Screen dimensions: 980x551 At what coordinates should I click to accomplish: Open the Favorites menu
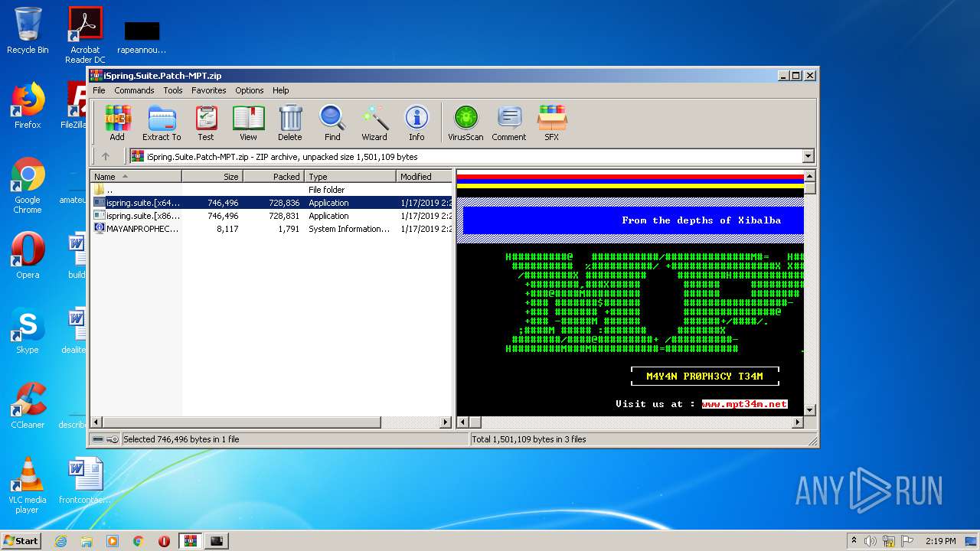click(x=209, y=90)
